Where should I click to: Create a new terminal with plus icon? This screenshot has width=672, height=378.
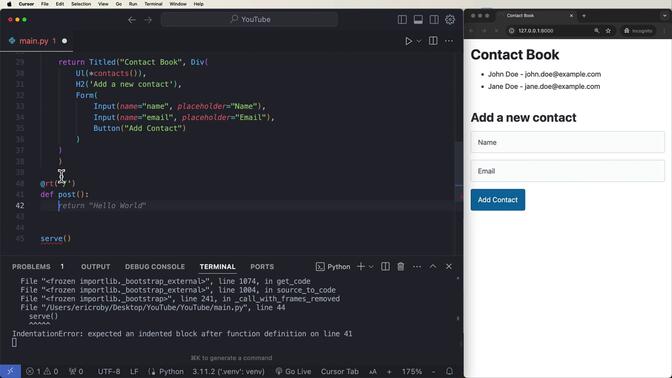click(x=360, y=267)
